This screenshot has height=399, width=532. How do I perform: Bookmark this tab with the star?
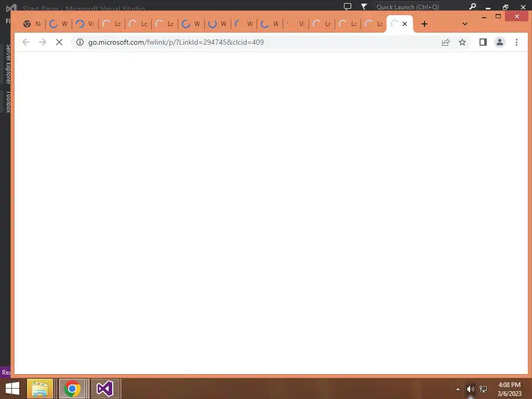click(462, 42)
